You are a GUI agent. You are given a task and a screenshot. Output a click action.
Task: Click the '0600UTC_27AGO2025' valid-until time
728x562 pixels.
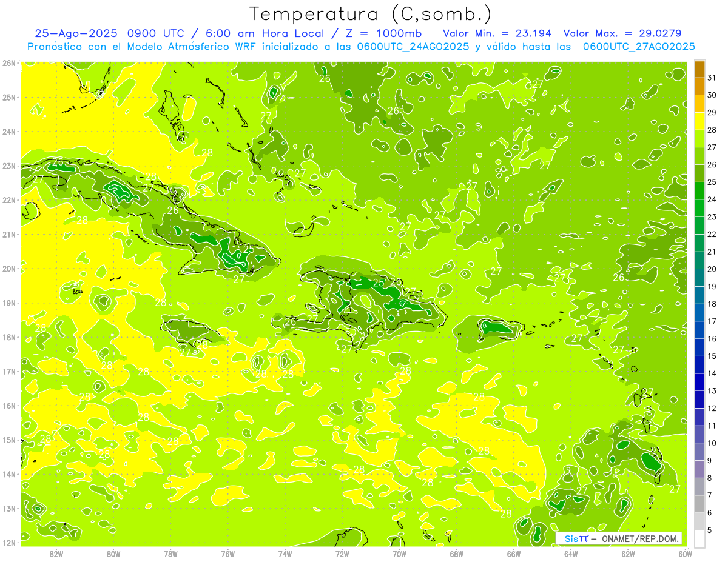(x=639, y=47)
